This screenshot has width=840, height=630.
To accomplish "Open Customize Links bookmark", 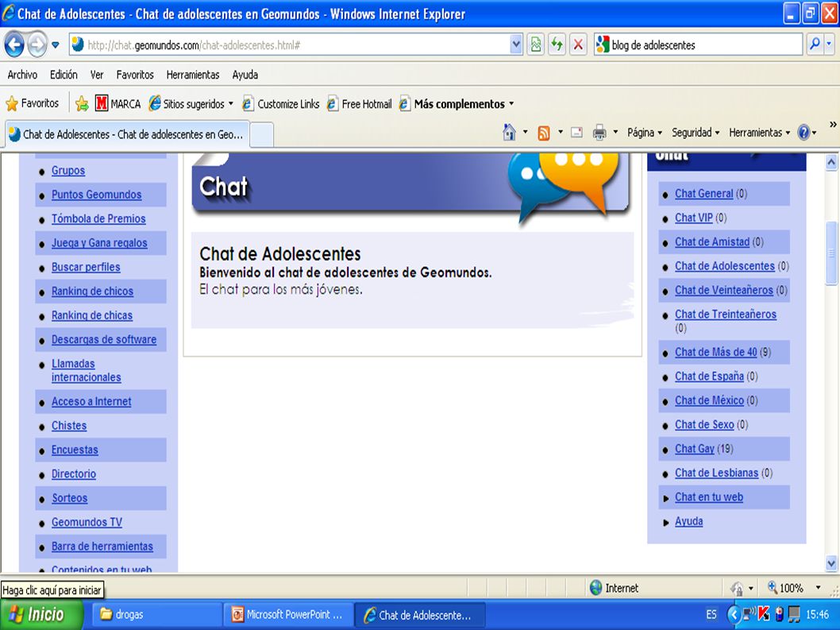I will click(x=281, y=103).
